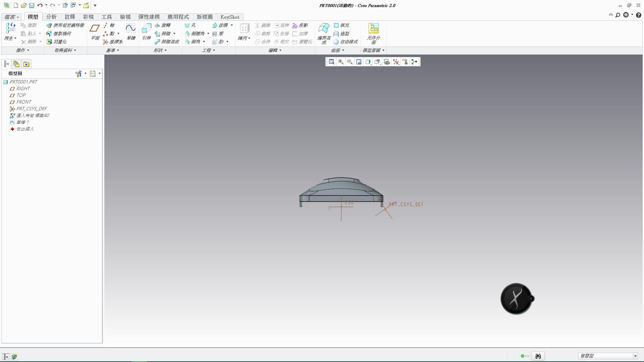Screen dimensions: 644x362
Task: Toggle annotation display in graphics toolbar
Action: [405, 62]
